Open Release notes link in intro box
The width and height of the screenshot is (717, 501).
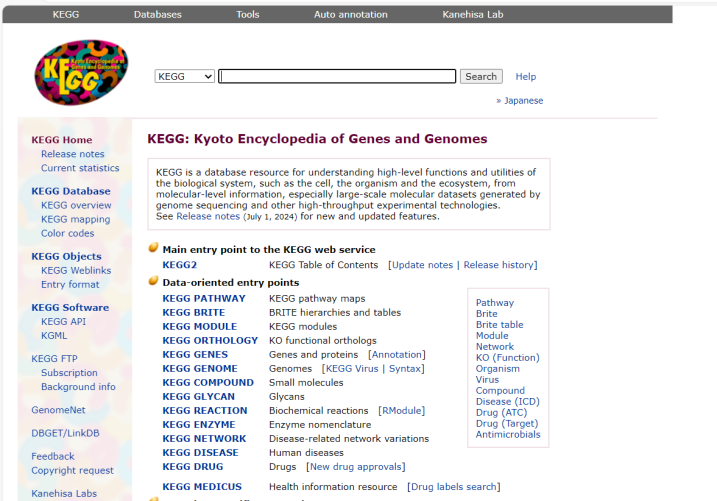click(x=208, y=216)
